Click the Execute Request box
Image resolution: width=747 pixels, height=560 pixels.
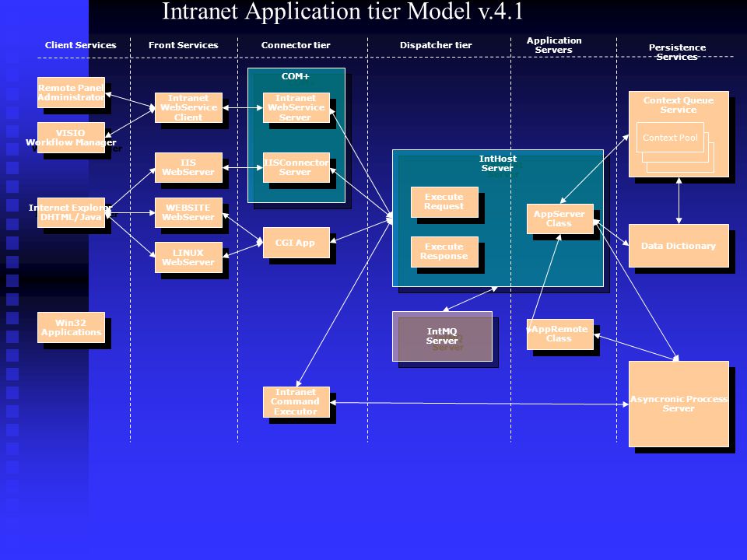(x=444, y=202)
